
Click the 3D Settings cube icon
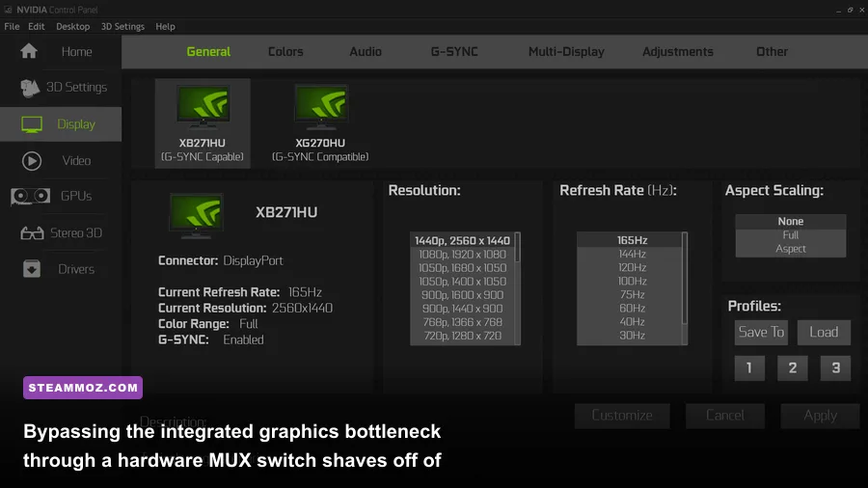30,88
